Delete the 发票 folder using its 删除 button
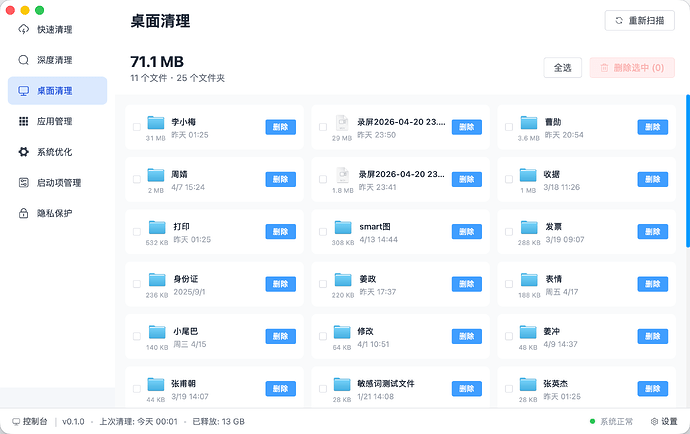 pyautogui.click(x=652, y=231)
